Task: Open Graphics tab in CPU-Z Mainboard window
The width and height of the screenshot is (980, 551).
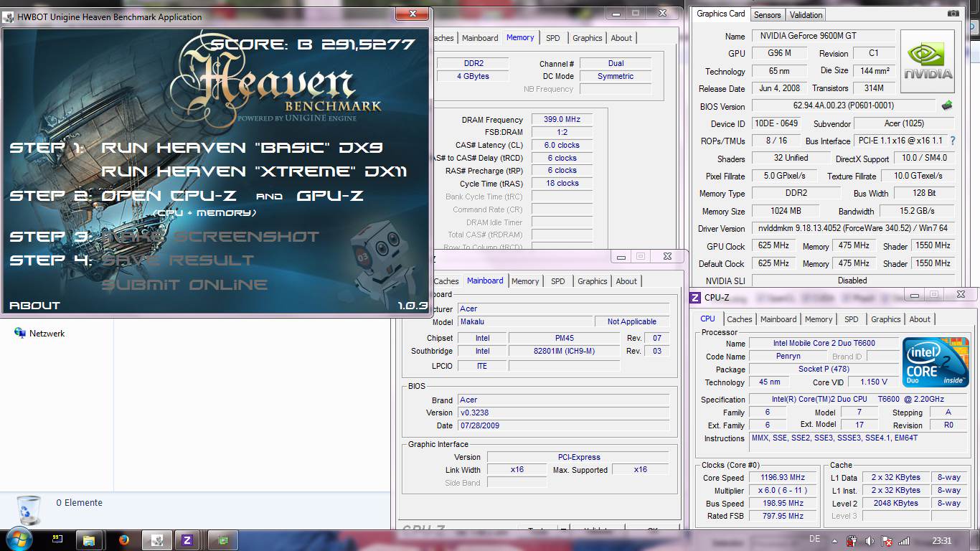Action: [x=593, y=281]
